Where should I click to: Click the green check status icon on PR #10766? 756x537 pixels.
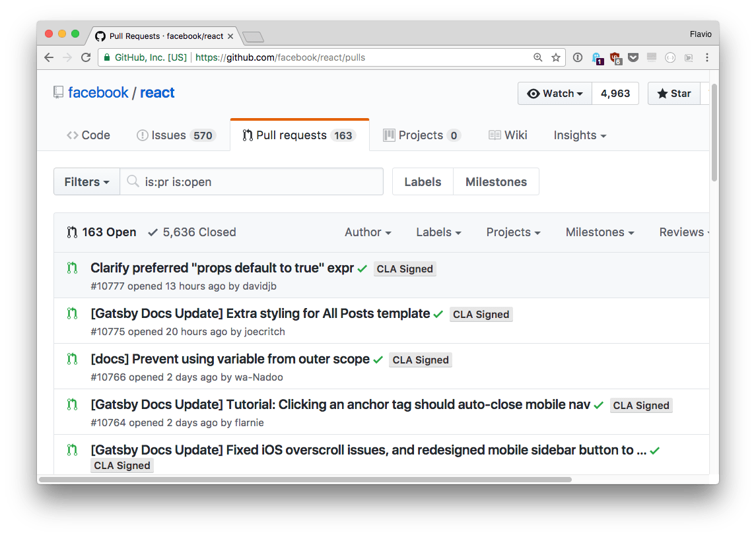tap(377, 359)
